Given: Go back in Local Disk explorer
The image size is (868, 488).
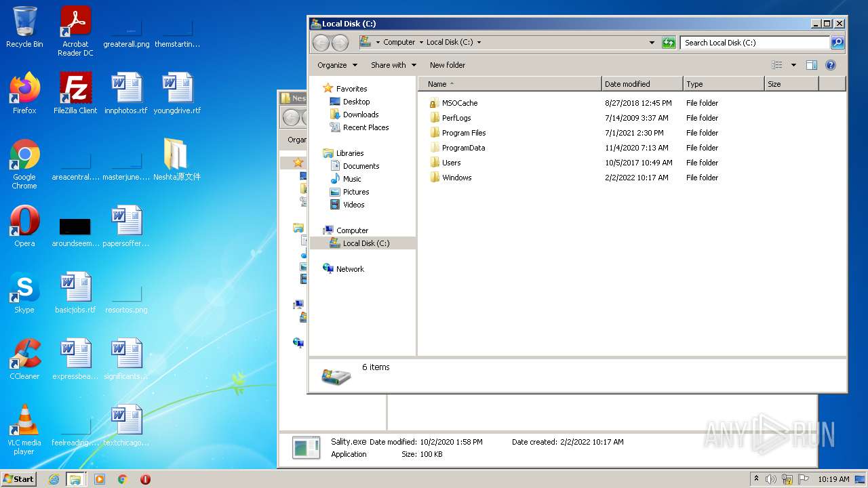Looking at the screenshot, I should click(x=321, y=43).
